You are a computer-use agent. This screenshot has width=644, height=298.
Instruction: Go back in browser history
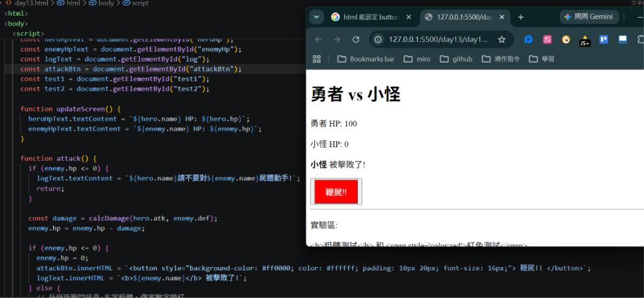coord(318,40)
